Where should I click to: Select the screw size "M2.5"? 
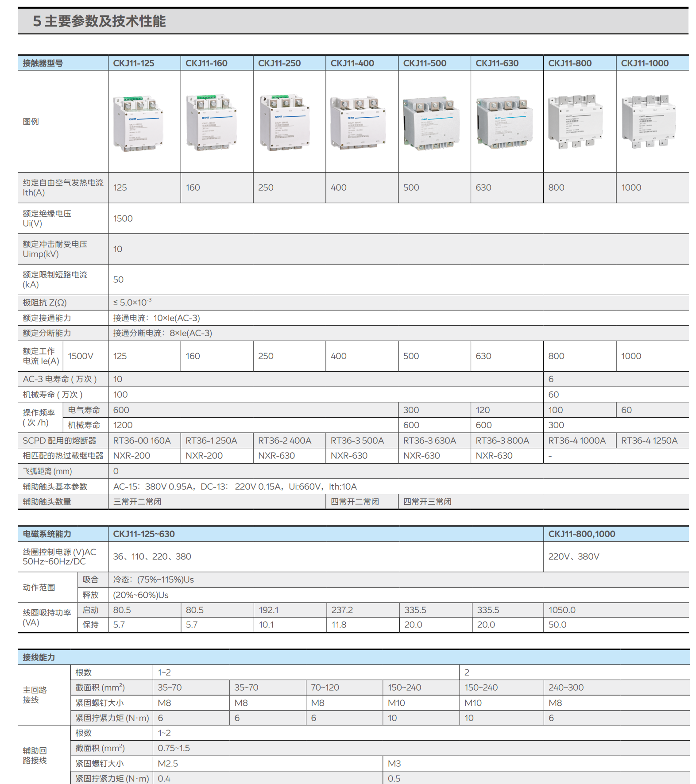coord(168,764)
